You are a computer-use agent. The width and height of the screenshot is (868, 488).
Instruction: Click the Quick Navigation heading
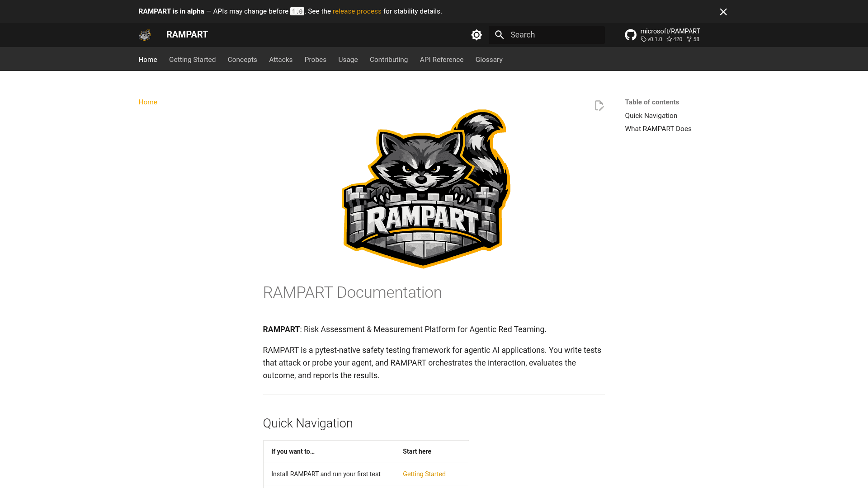tap(308, 423)
